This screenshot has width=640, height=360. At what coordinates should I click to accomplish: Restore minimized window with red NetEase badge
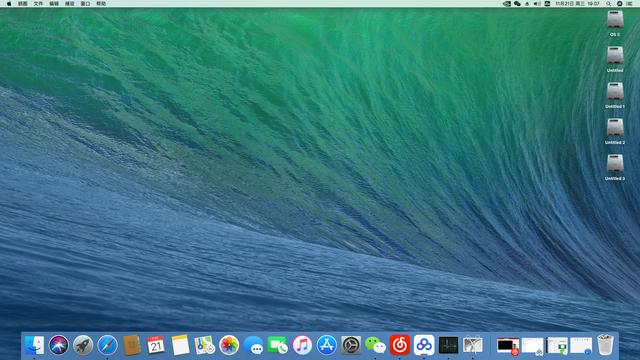click(x=508, y=346)
